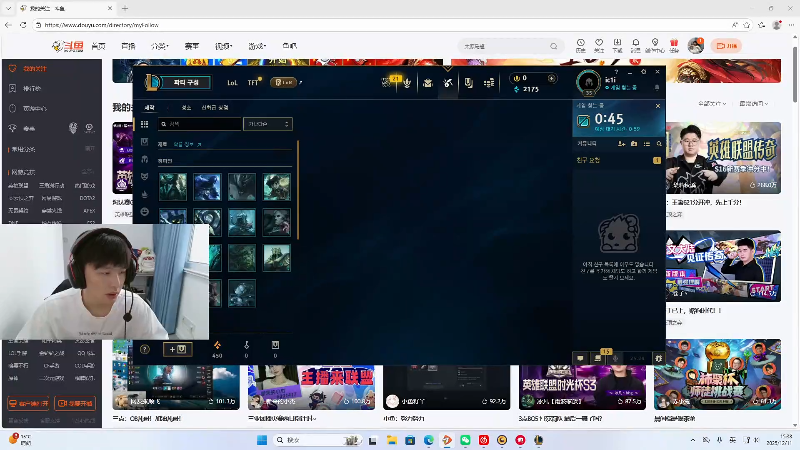
Task: Click the Douyu logo in the website header
Action: [x=68, y=46]
